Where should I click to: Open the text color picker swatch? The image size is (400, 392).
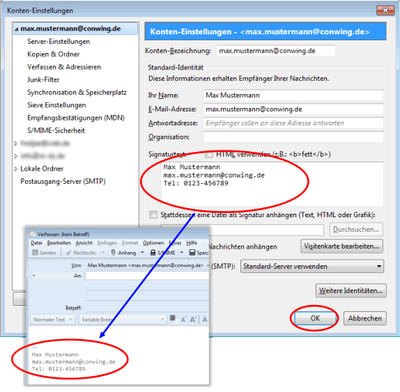coord(173,318)
